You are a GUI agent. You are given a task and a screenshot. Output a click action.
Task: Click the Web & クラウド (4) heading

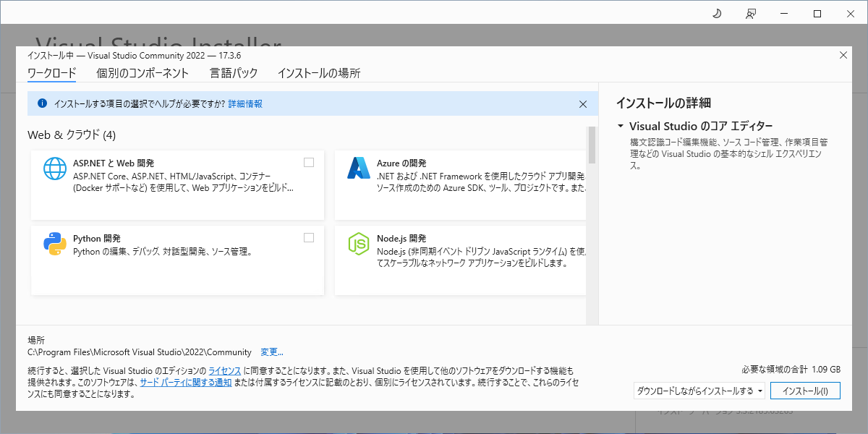click(72, 135)
